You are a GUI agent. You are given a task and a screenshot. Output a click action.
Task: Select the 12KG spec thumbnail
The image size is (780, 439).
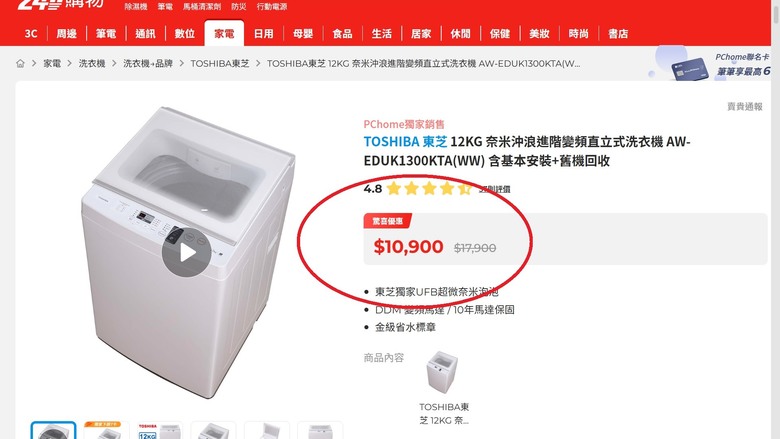[x=160, y=431]
